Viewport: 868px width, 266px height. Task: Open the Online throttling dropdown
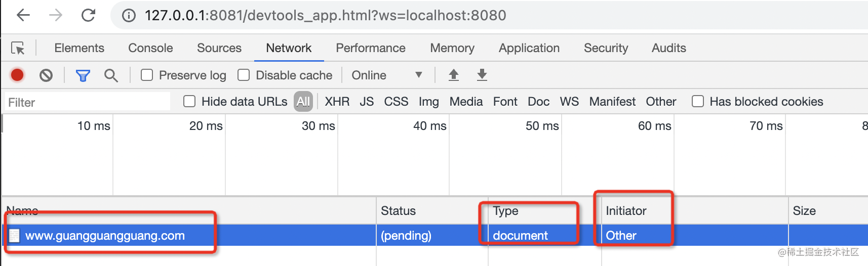[x=387, y=75]
